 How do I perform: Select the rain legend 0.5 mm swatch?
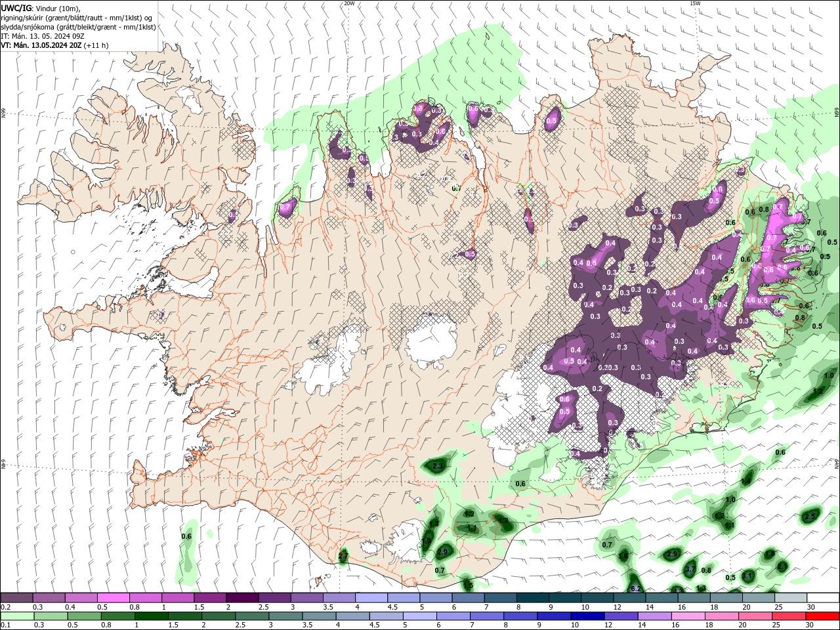[84, 616]
